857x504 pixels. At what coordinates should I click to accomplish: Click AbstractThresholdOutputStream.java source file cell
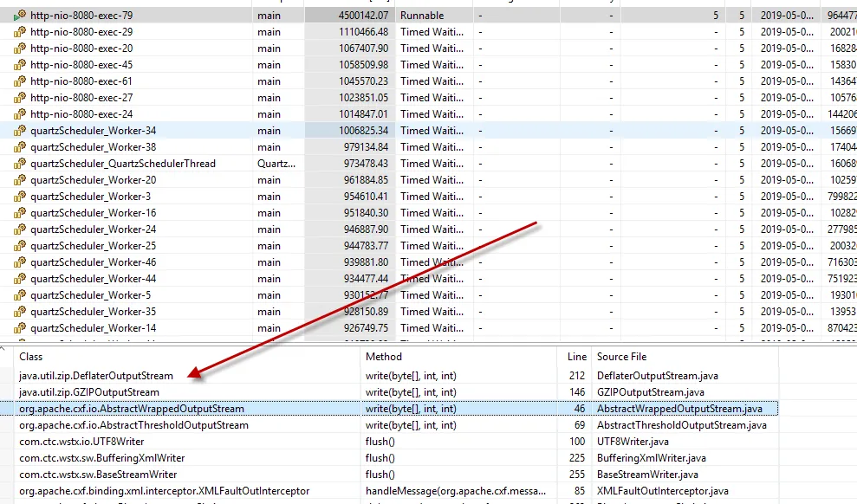tap(682, 425)
